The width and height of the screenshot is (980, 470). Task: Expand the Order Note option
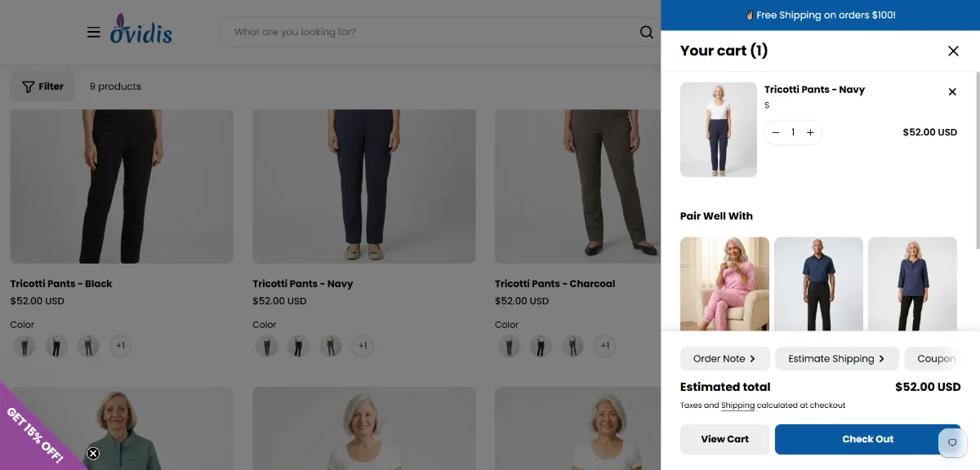(724, 358)
